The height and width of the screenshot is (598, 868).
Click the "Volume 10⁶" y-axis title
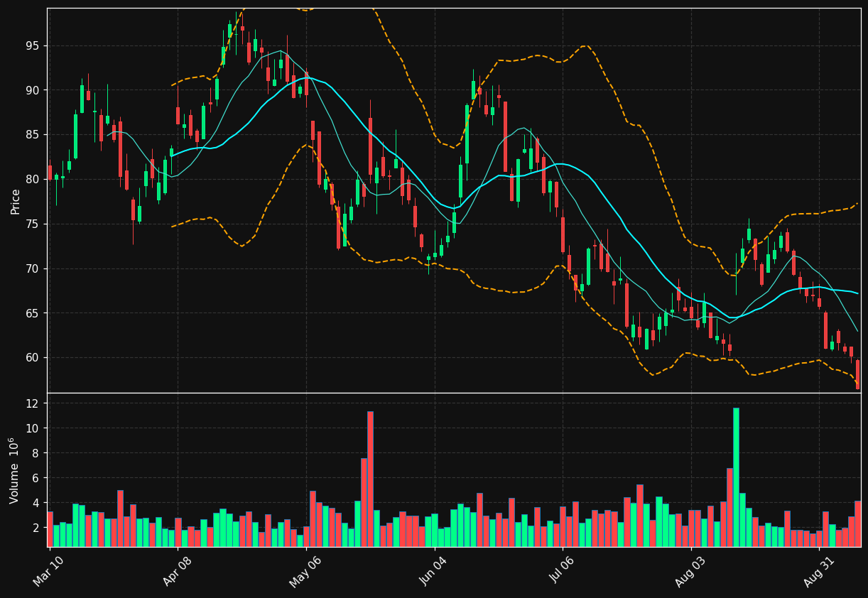point(14,470)
